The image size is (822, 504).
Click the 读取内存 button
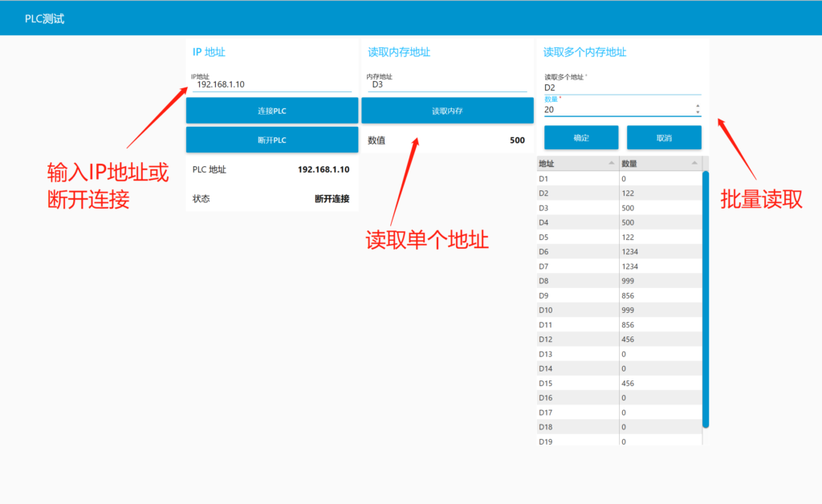coord(447,111)
